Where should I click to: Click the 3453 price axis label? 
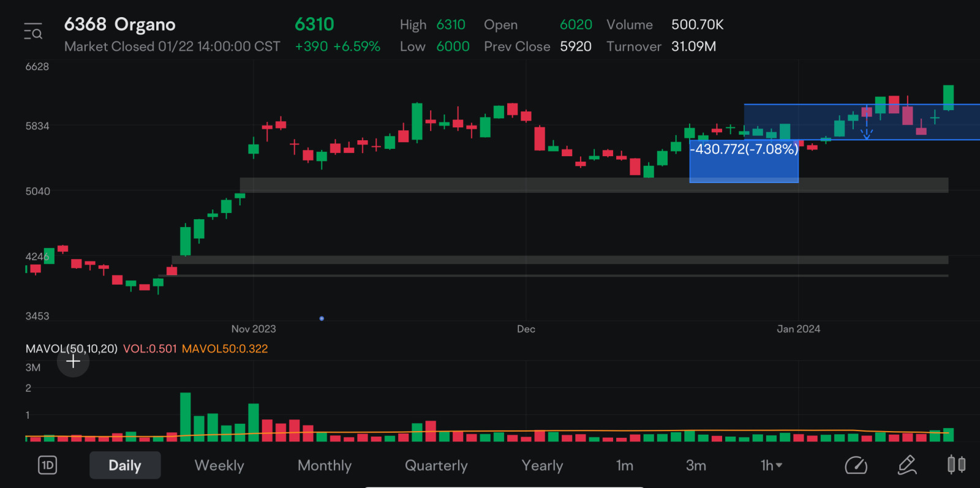click(x=37, y=316)
